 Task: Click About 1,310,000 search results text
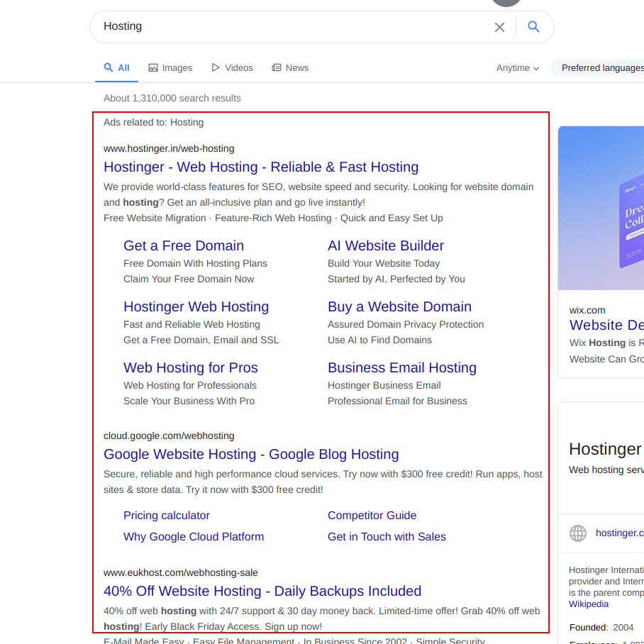(x=172, y=98)
